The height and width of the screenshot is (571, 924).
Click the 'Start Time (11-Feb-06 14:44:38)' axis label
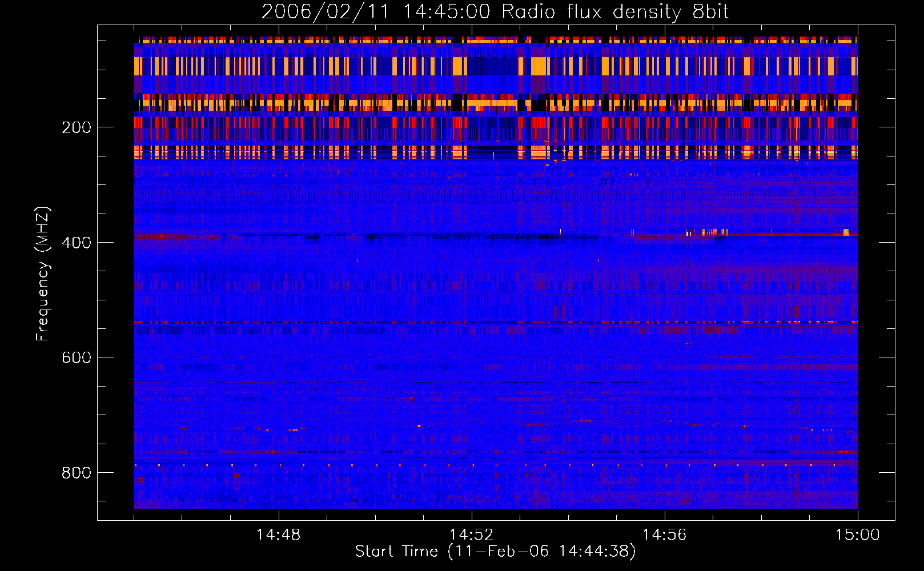pyautogui.click(x=495, y=552)
